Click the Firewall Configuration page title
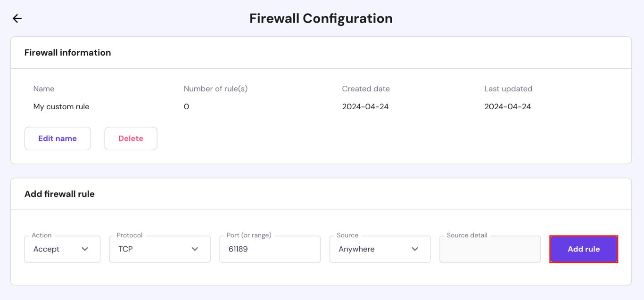 (321, 18)
